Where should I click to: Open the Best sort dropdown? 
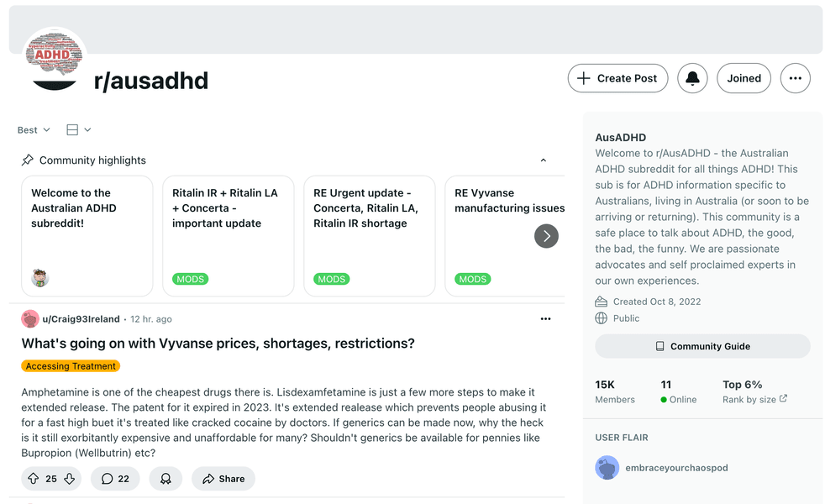point(34,130)
